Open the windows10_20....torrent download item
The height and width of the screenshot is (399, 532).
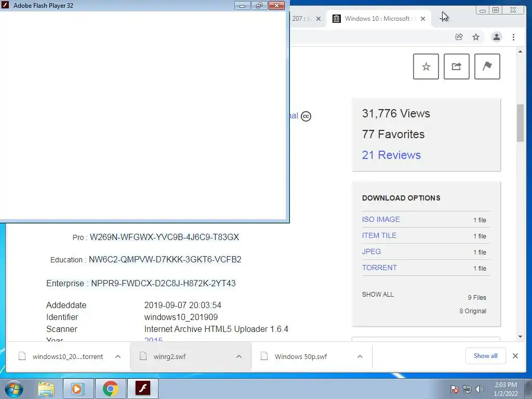click(68, 356)
